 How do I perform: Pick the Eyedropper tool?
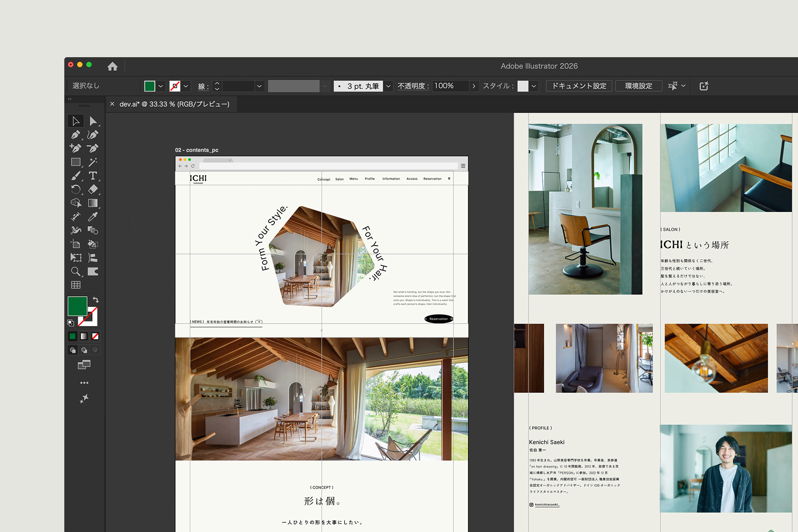pos(93,216)
